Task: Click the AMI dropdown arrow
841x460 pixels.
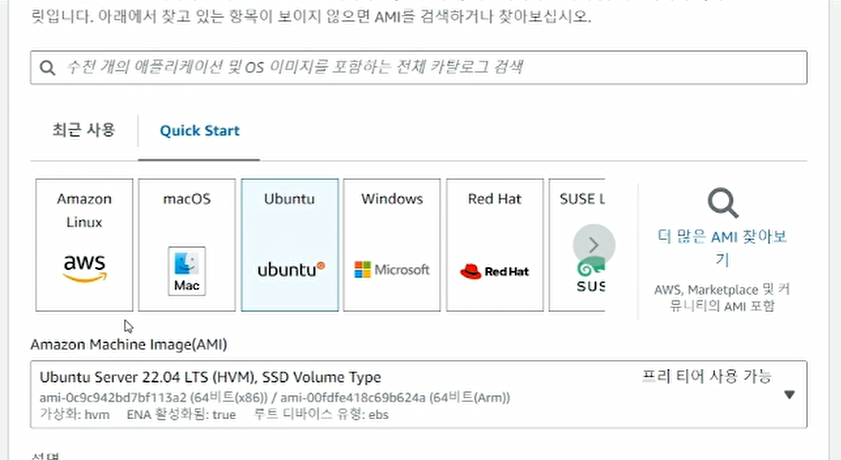Action: pos(789,395)
